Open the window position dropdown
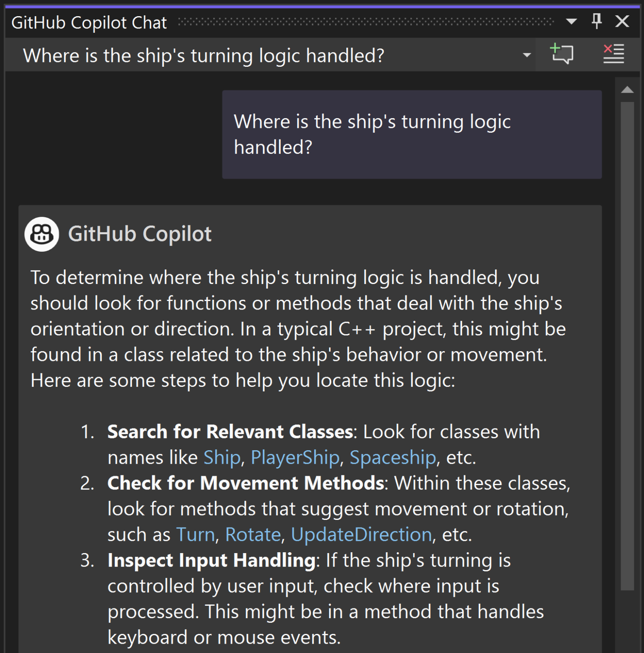This screenshot has height=653, width=644. pyautogui.click(x=571, y=22)
